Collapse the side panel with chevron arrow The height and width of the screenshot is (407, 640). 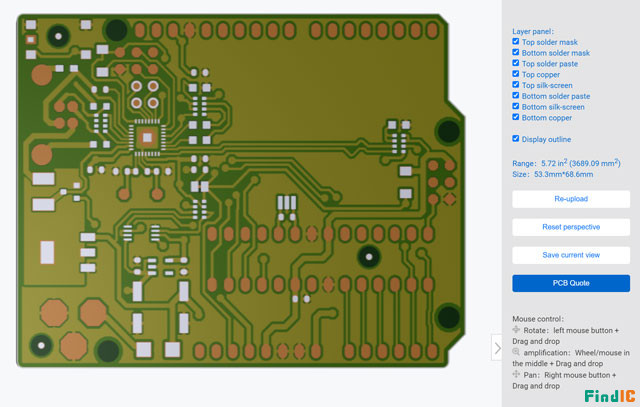[x=497, y=348]
